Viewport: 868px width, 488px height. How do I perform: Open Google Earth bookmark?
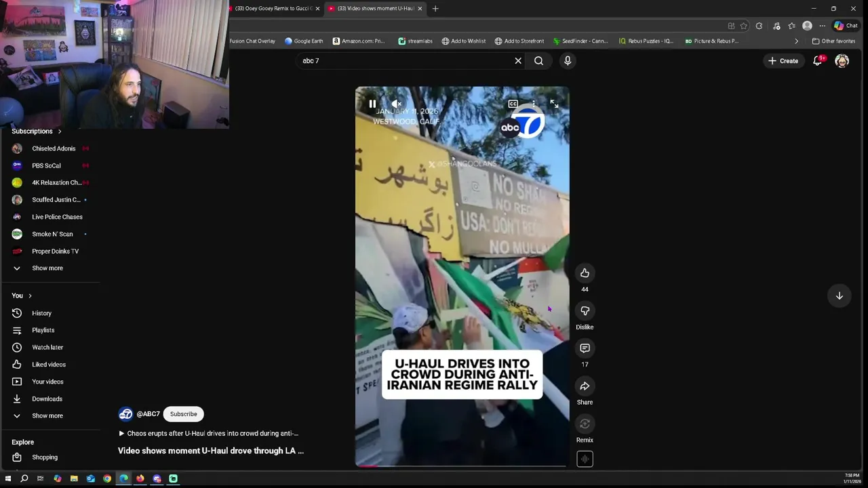point(304,41)
